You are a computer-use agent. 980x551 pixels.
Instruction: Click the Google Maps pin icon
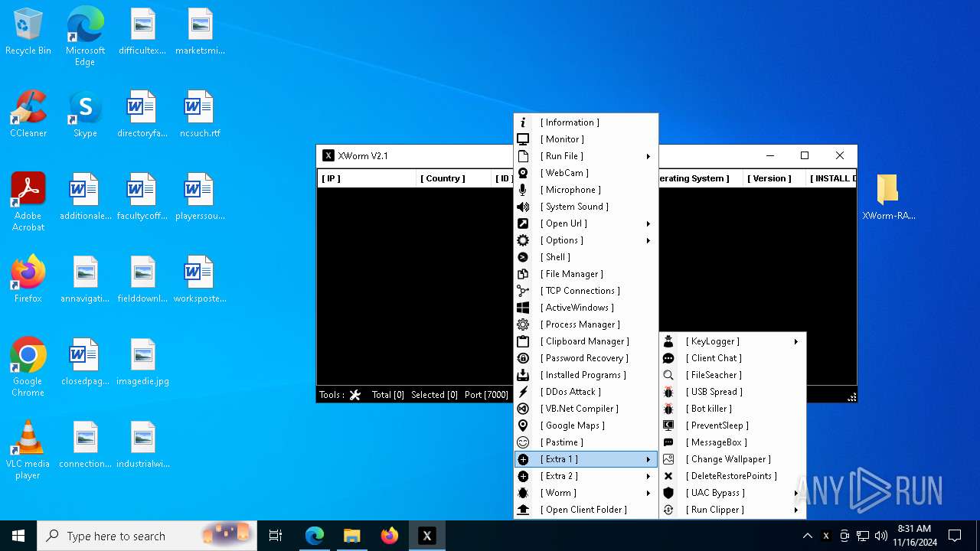tap(523, 425)
